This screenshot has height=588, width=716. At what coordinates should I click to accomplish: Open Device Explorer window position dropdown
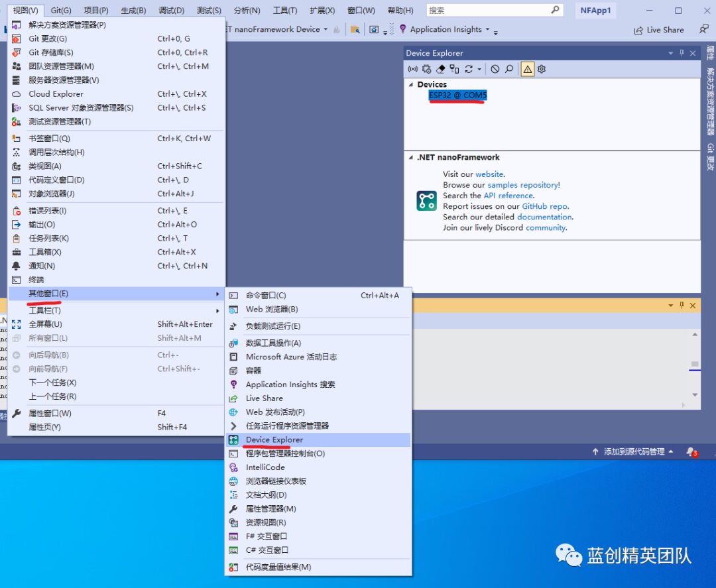(x=671, y=54)
